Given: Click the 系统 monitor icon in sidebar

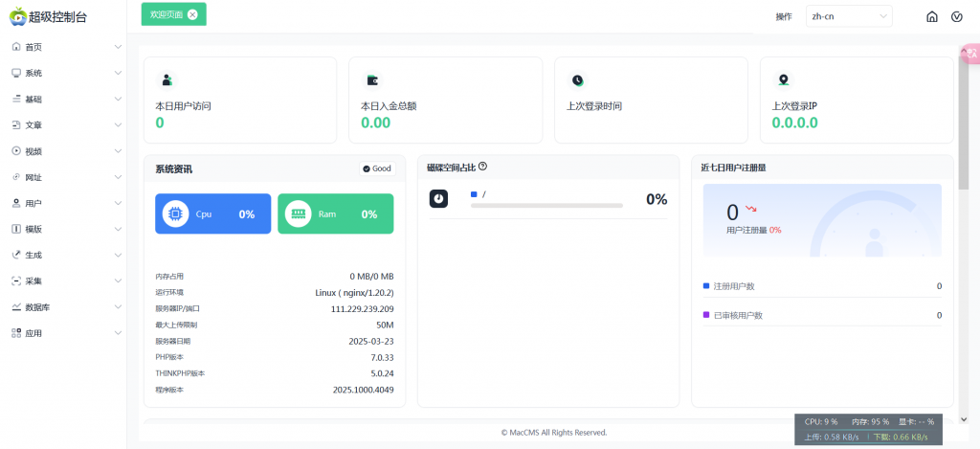Looking at the screenshot, I should 16,73.
